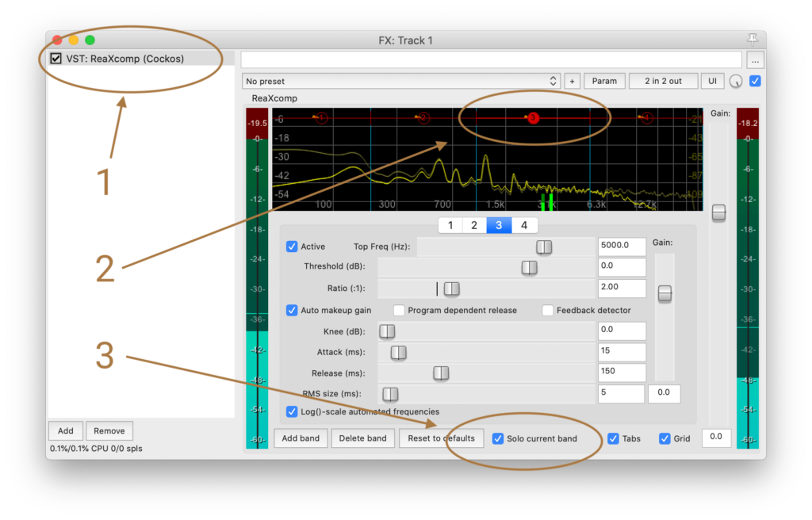
Task: Click the UI button
Action: [713, 82]
